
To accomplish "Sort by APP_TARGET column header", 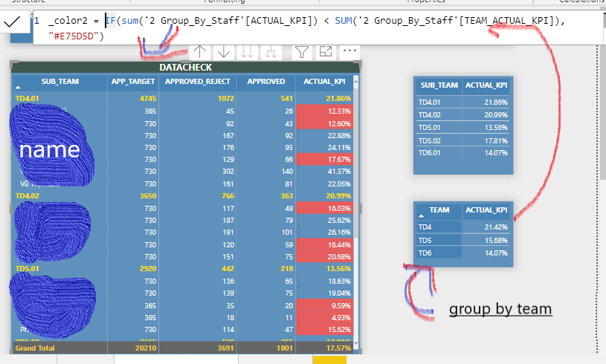I will pos(133,82).
